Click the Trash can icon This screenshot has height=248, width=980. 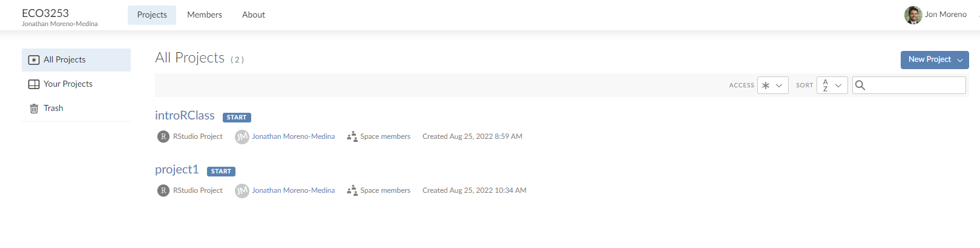pos(34,109)
